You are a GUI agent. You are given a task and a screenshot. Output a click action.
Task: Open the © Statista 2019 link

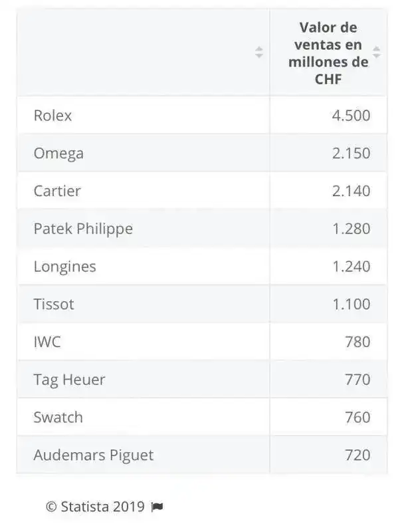coord(95,507)
